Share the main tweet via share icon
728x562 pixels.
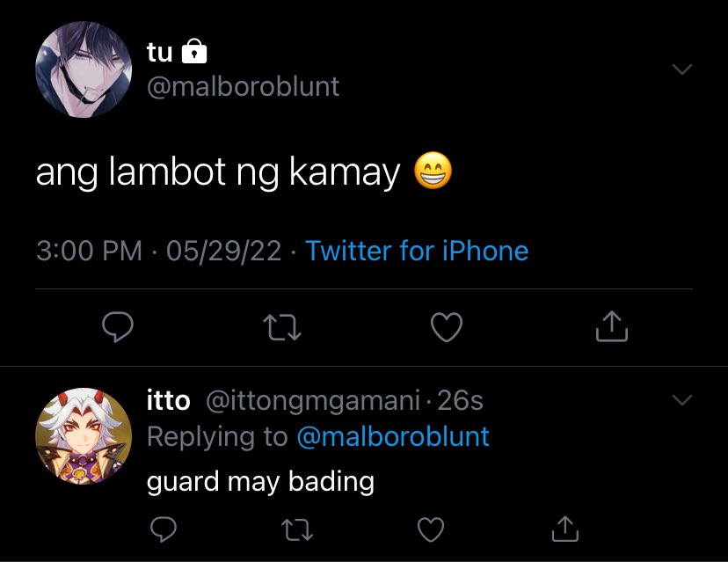point(612,326)
